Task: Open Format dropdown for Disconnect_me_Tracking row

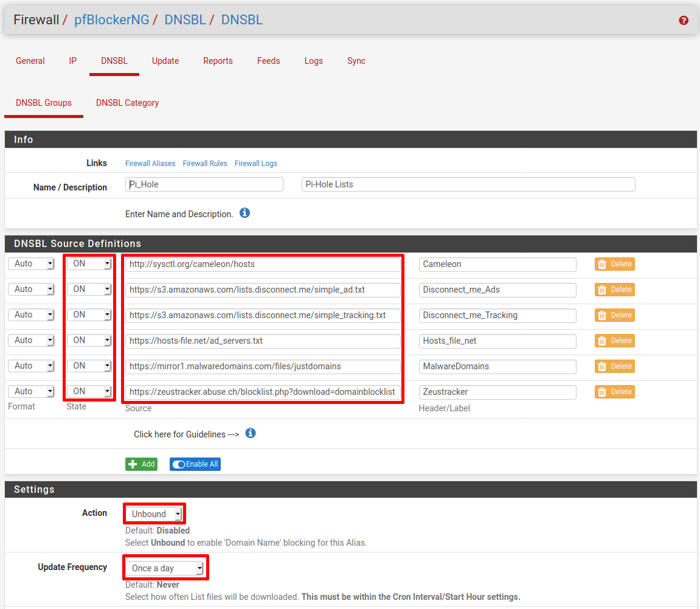Action: [31, 315]
